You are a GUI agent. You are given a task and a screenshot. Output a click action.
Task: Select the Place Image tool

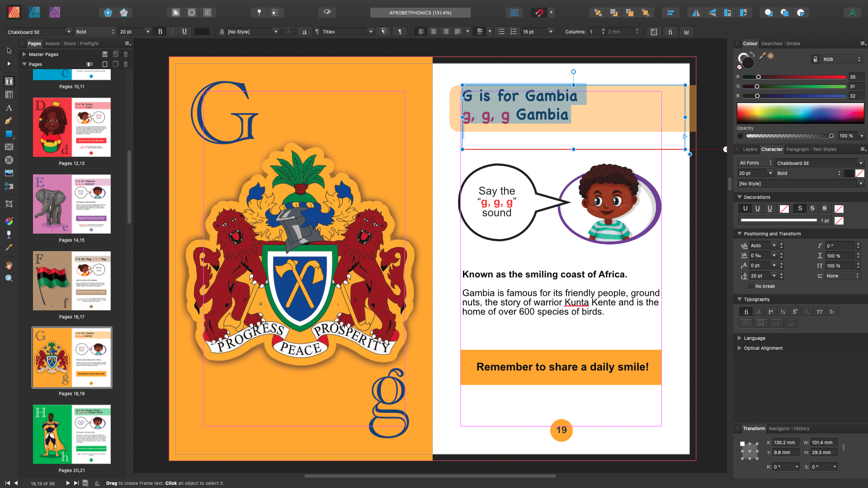(9, 173)
